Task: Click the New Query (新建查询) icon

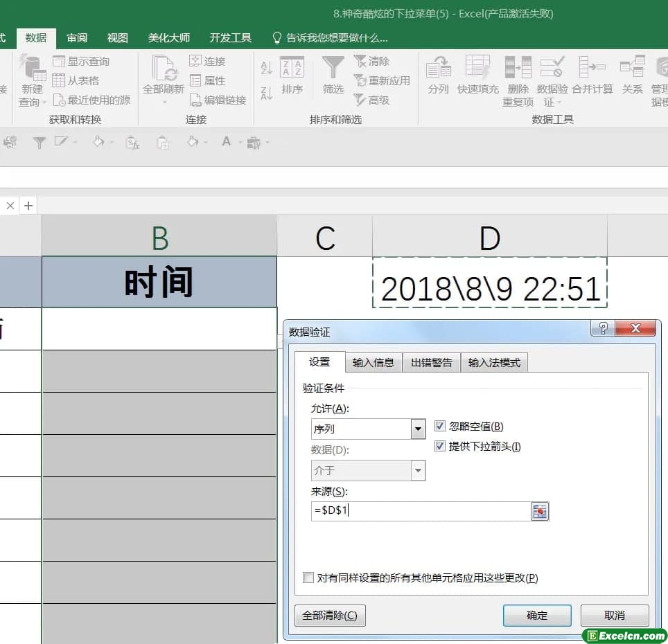Action: pos(33,68)
